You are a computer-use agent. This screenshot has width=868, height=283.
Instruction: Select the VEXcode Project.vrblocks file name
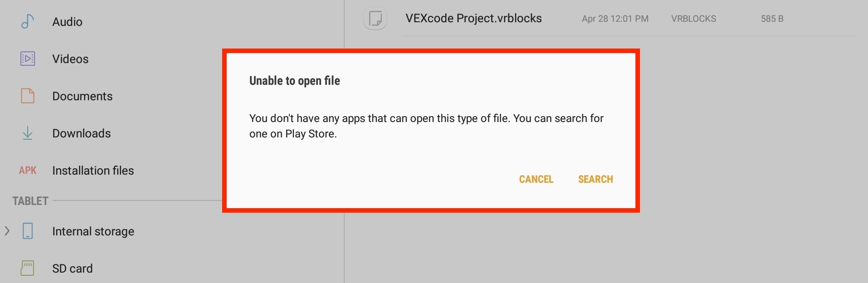pyautogui.click(x=474, y=18)
